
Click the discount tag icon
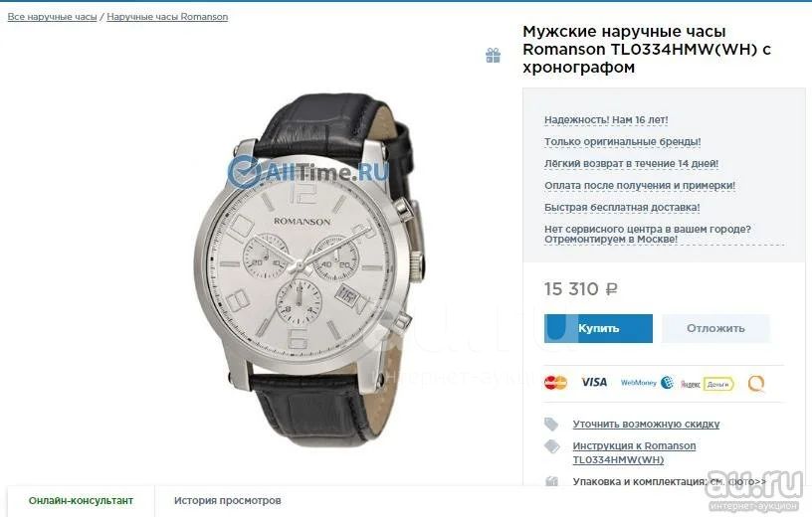pos(551,425)
